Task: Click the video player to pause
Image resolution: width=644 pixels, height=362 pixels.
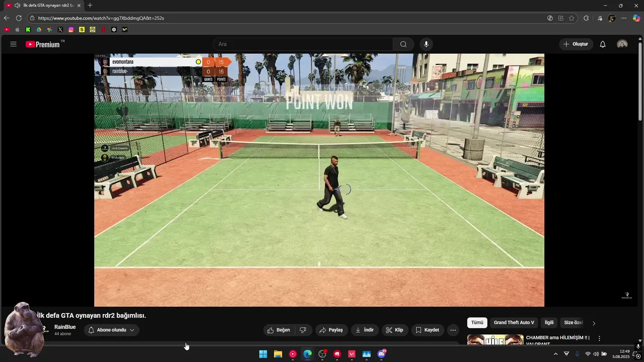Action: tap(319, 180)
